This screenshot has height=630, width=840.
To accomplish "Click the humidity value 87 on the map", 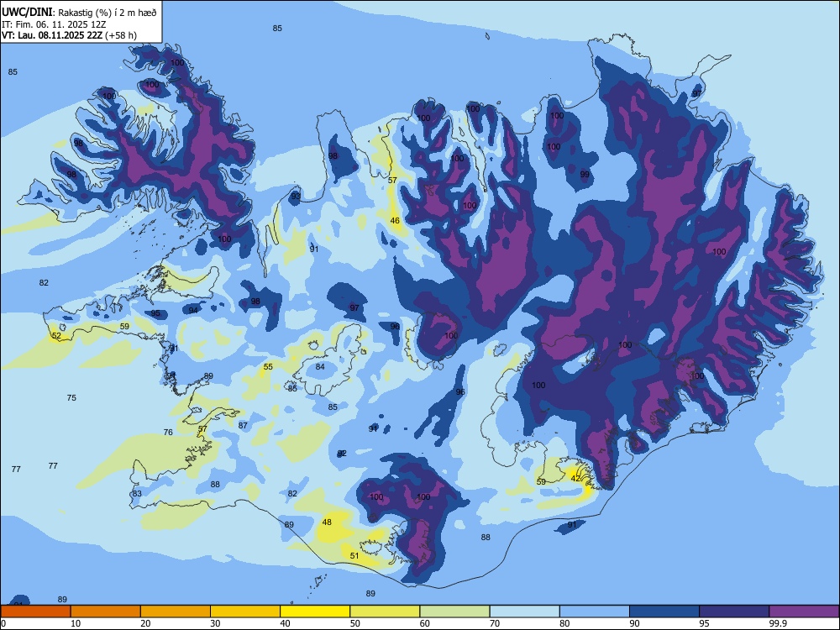I will coord(244,425).
